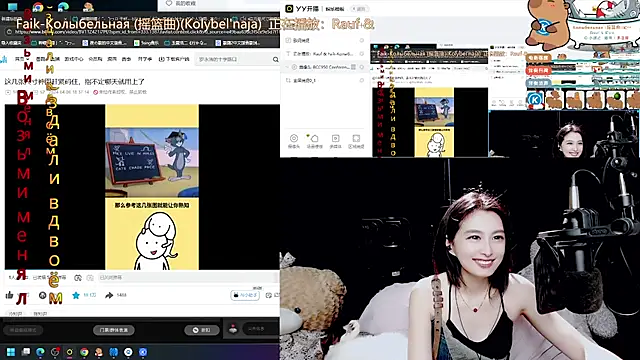Open 下载客户端 in Bilibili navigation
640x360 pixels.
click(174, 60)
